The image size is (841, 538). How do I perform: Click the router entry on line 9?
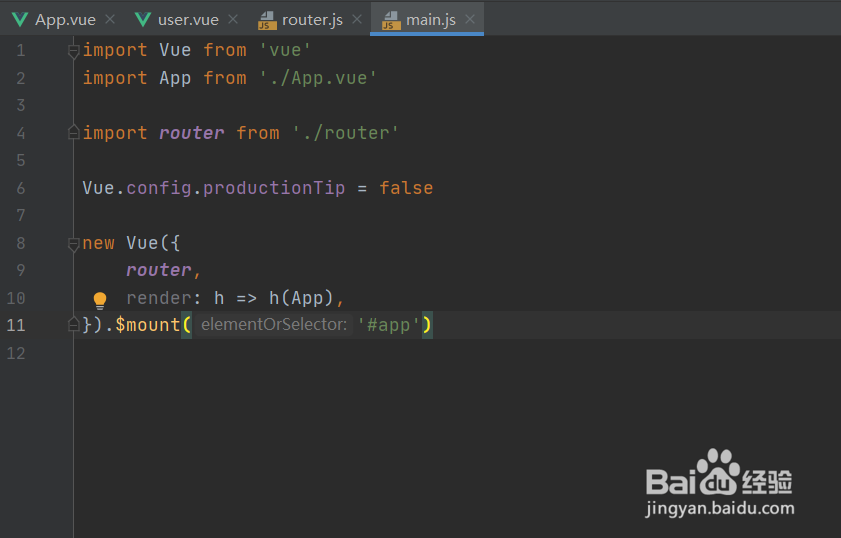158,270
